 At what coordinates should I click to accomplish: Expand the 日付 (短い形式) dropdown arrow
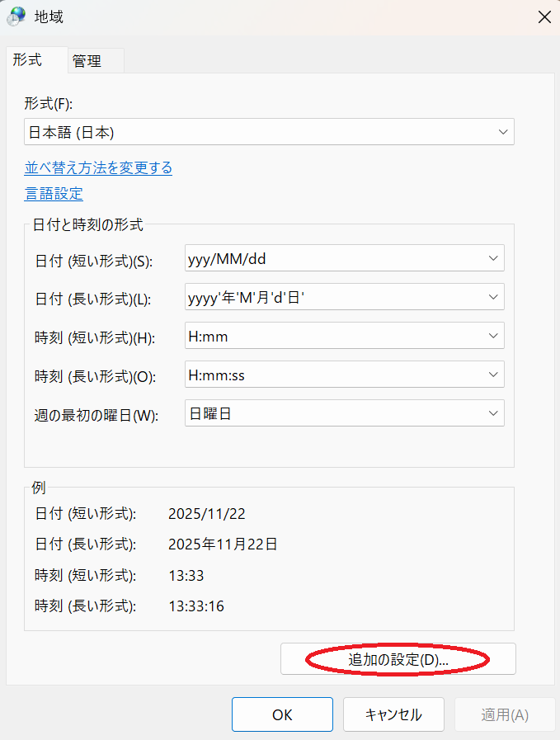pyautogui.click(x=493, y=258)
